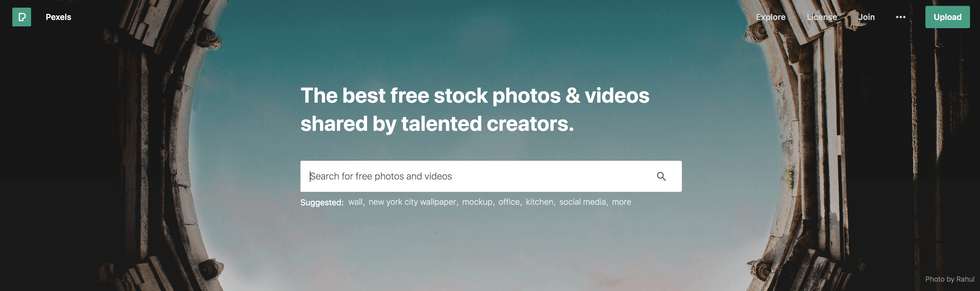
Task: Click the green Pexels logo icon
Action: tap(22, 17)
